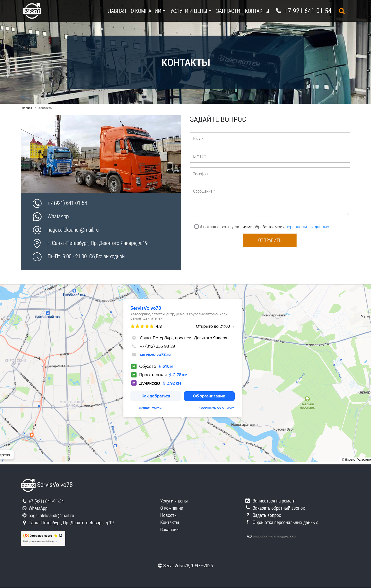Click the Yandex Хорошее место rating badge
Screen dimensions: 371x588
(43, 538)
